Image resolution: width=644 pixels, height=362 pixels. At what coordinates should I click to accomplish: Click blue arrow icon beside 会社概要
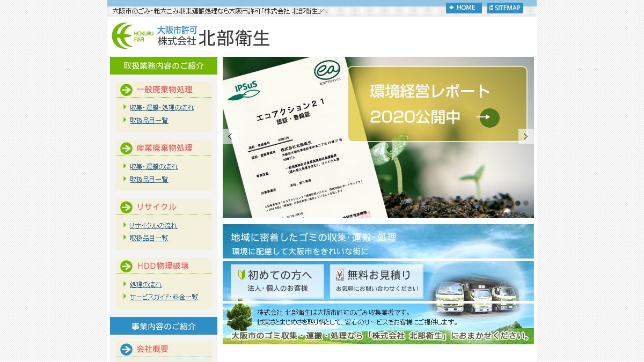pos(127,350)
